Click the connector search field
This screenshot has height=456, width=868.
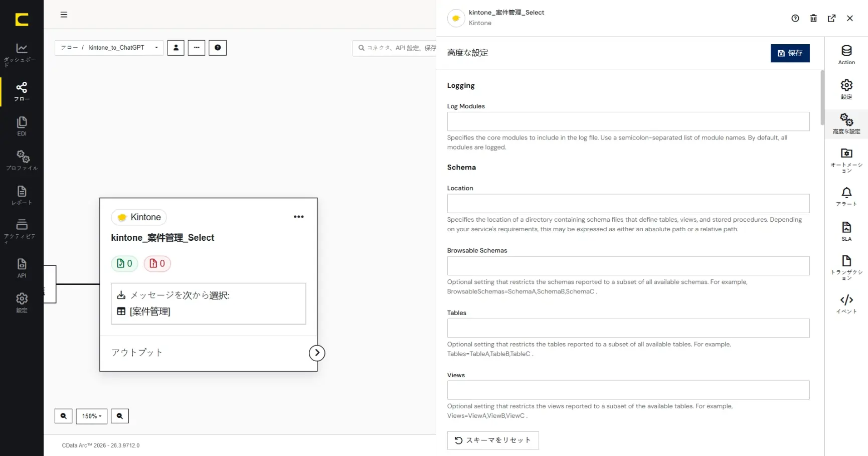coord(395,48)
